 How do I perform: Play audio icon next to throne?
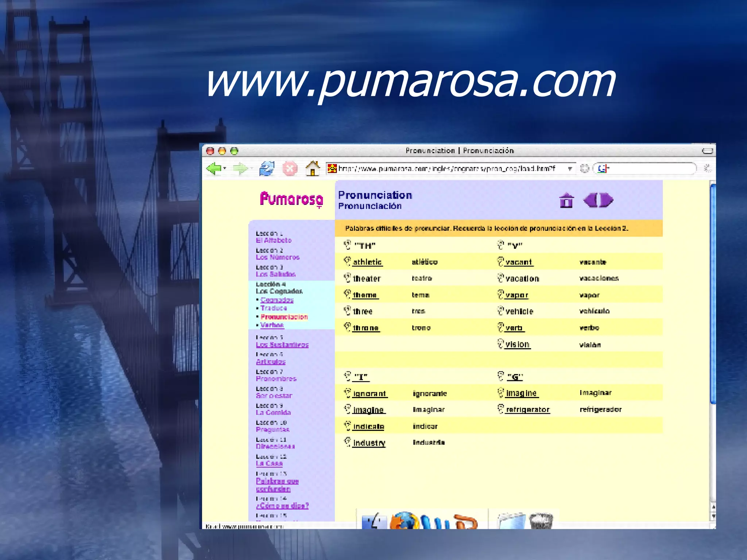click(x=348, y=327)
